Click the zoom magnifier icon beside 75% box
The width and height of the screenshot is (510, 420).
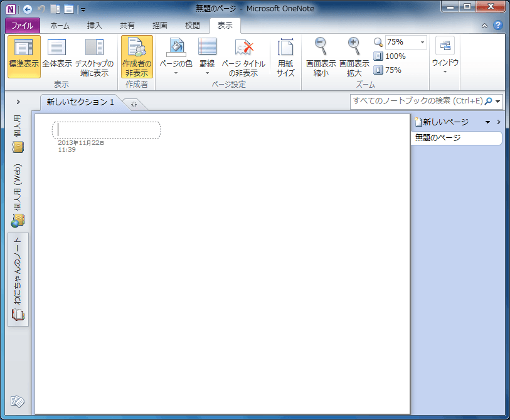click(378, 42)
